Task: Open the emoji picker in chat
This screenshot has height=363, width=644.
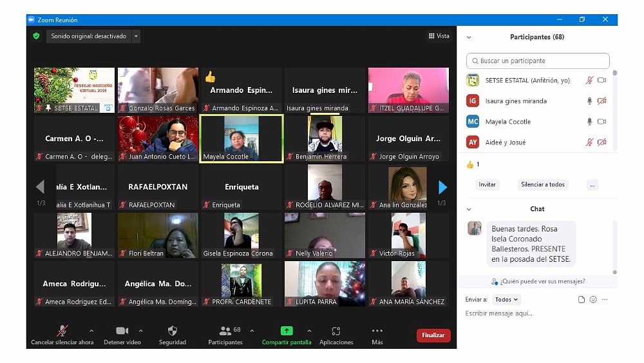Action: [593, 300]
